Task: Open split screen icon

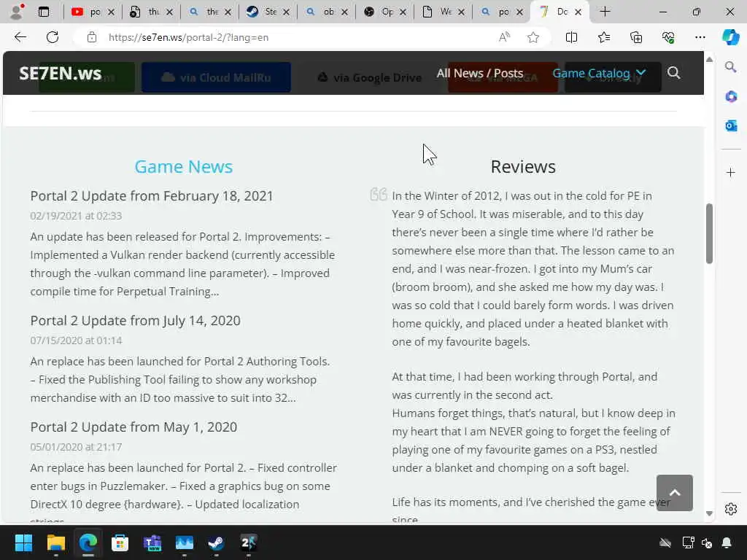Action: pos(571,37)
